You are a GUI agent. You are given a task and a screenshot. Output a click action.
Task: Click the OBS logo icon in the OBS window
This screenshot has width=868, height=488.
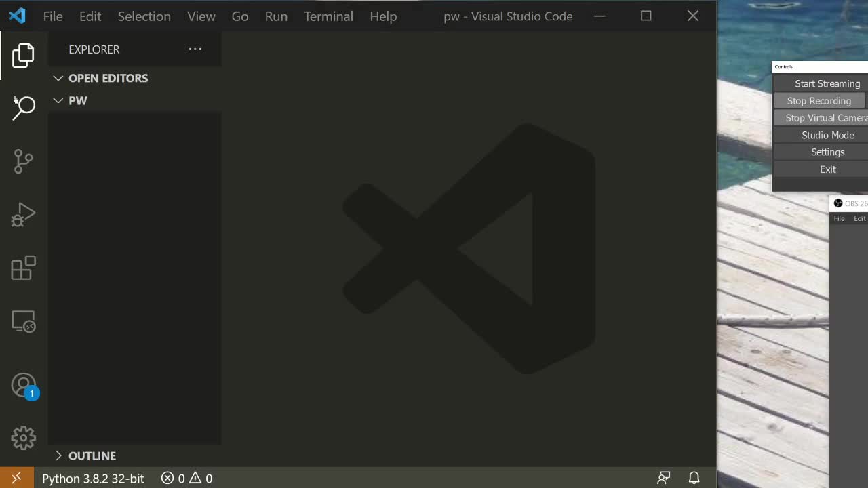(838, 203)
